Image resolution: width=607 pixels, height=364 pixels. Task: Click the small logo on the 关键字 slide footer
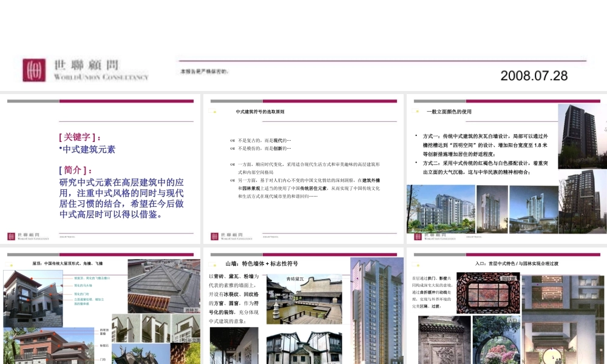11,236
